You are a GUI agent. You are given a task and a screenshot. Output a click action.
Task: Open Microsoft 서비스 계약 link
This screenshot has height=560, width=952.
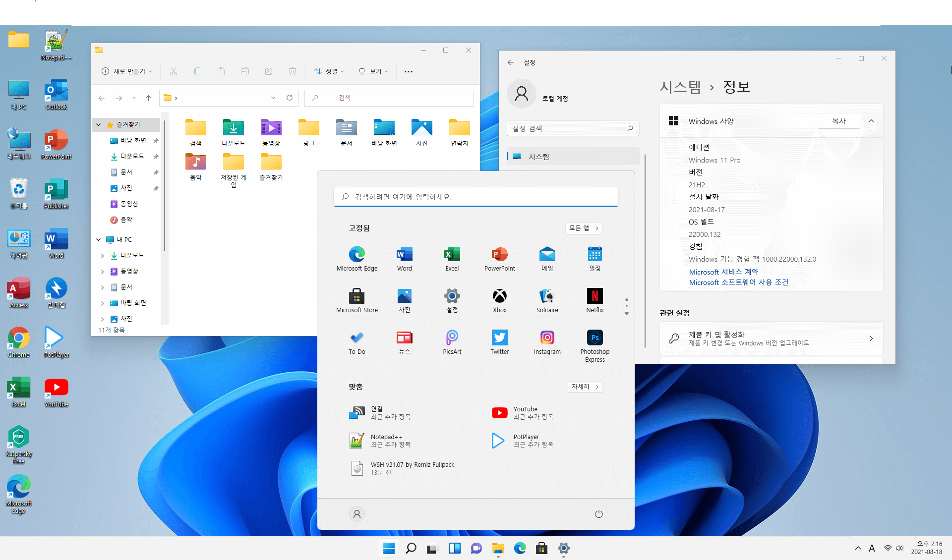point(723,272)
